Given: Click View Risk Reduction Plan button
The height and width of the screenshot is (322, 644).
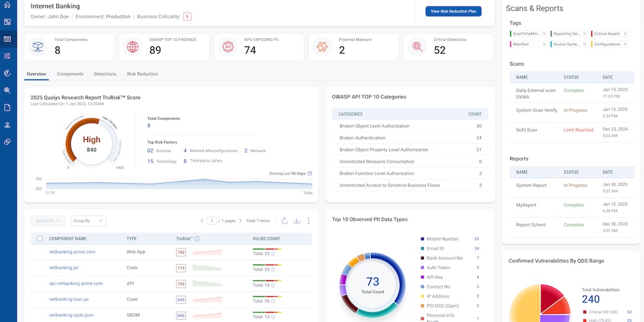Looking at the screenshot, I should point(453,12).
